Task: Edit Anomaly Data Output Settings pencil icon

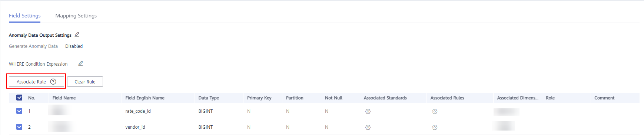Action: (x=77, y=34)
